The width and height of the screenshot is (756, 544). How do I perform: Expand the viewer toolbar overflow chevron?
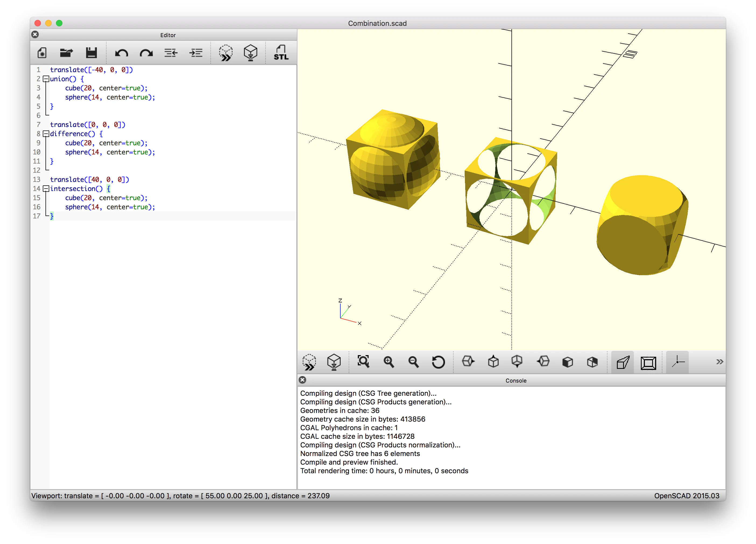click(x=719, y=362)
